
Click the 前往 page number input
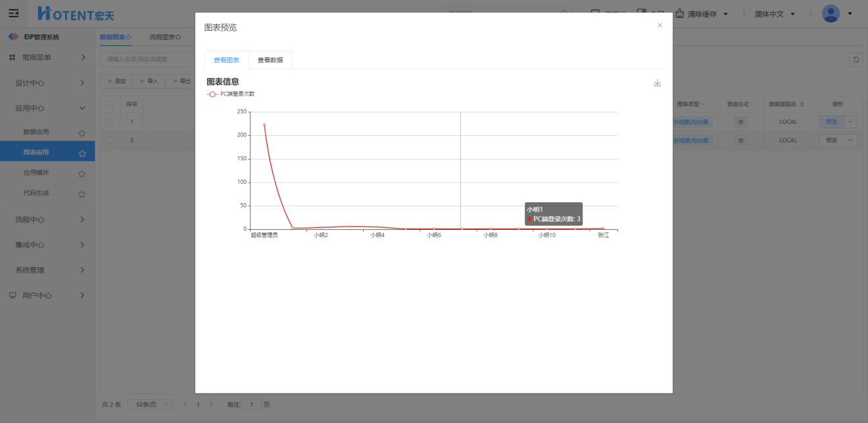tap(251, 405)
